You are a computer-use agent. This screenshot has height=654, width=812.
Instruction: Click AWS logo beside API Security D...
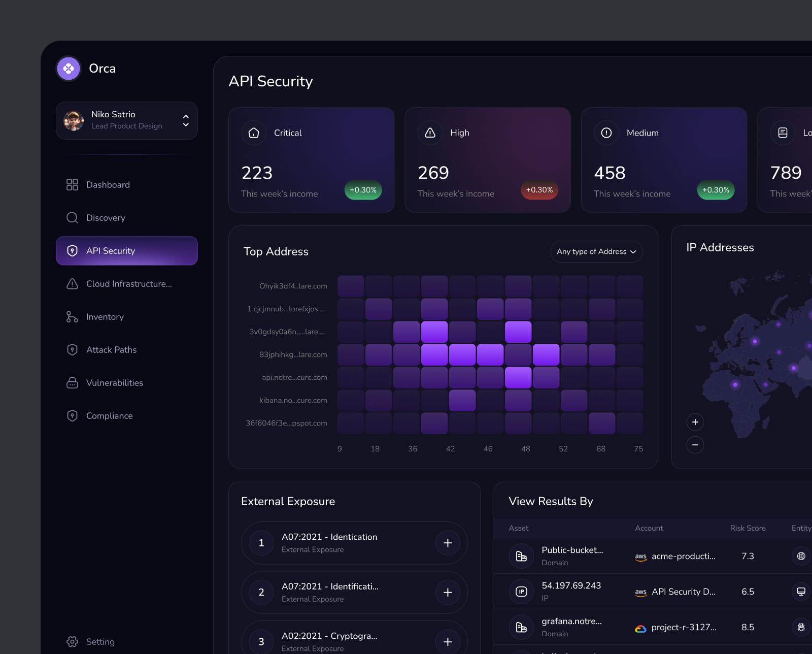tap(641, 593)
